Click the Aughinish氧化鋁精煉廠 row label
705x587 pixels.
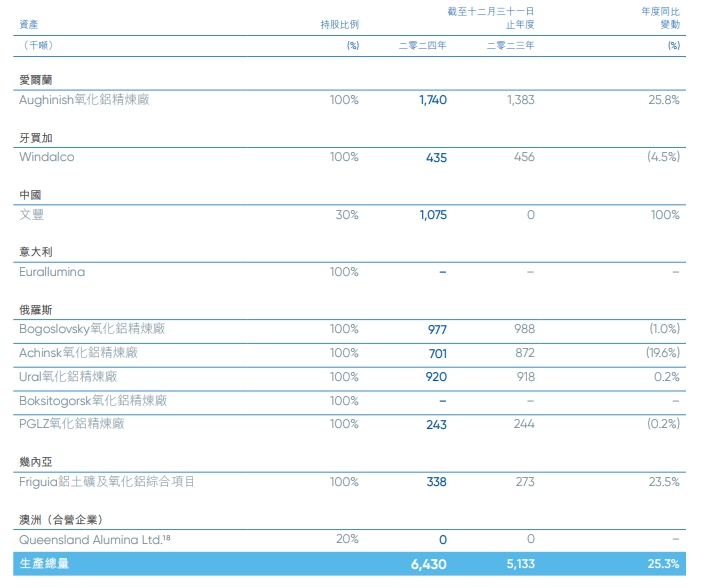[84, 100]
